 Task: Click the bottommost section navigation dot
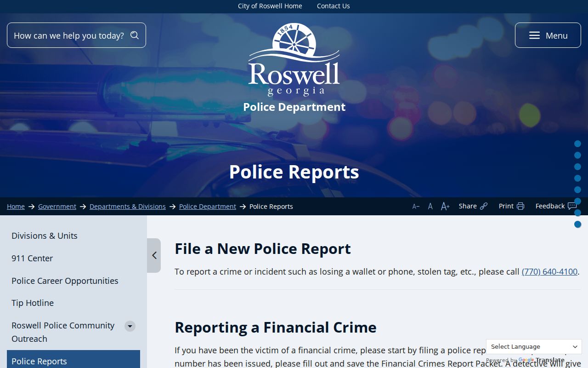coord(578,224)
